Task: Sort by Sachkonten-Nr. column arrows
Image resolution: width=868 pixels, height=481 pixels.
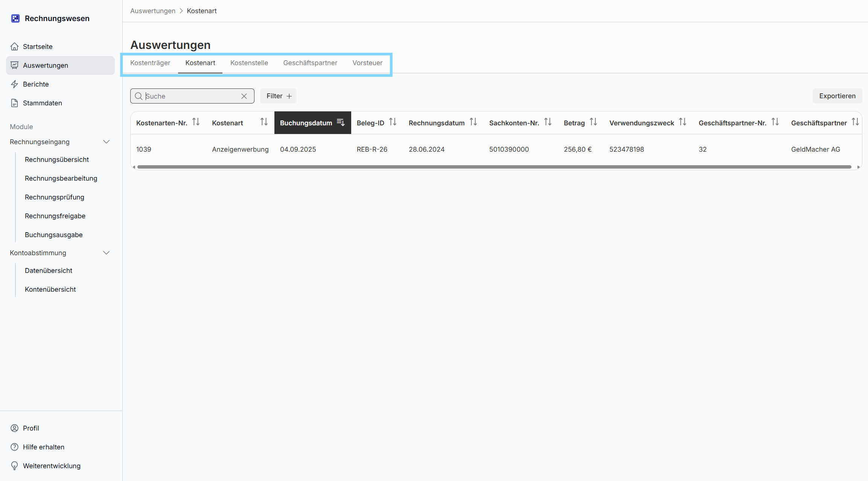Action: tap(548, 122)
